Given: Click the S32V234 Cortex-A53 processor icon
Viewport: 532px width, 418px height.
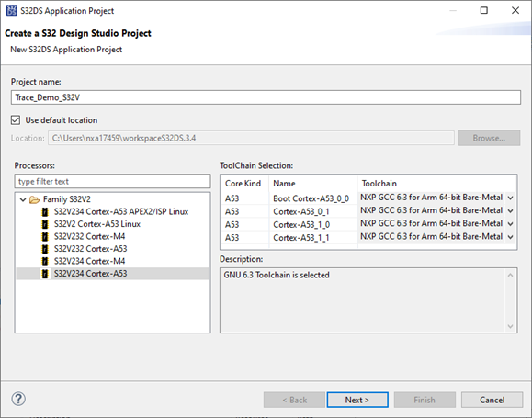Looking at the screenshot, I should (45, 274).
